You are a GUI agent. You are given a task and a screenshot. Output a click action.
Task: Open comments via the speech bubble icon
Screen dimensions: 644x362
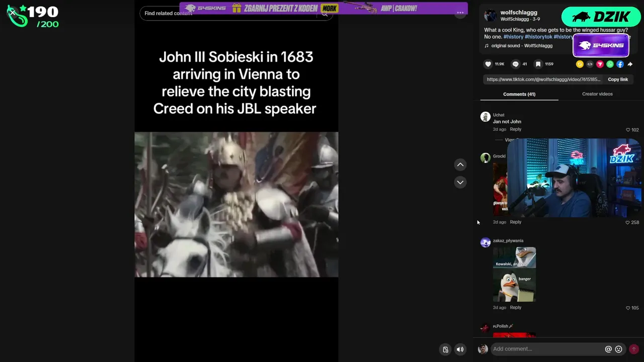click(515, 64)
